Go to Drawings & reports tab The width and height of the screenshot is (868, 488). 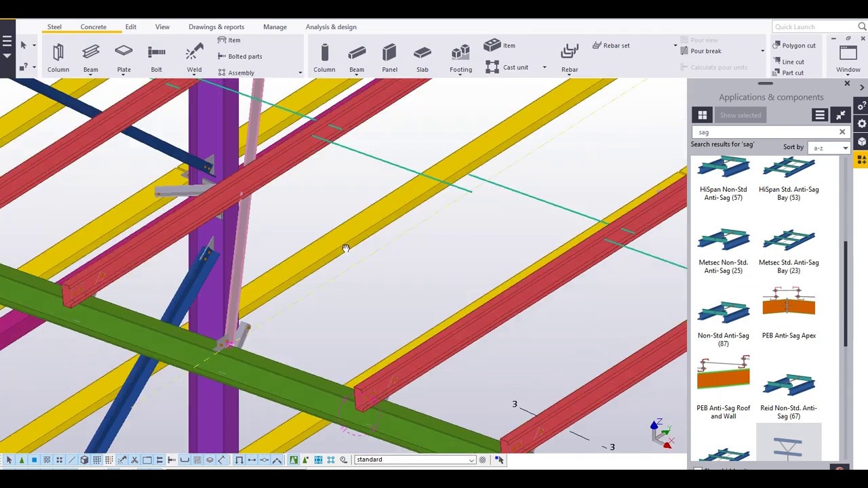click(x=216, y=26)
